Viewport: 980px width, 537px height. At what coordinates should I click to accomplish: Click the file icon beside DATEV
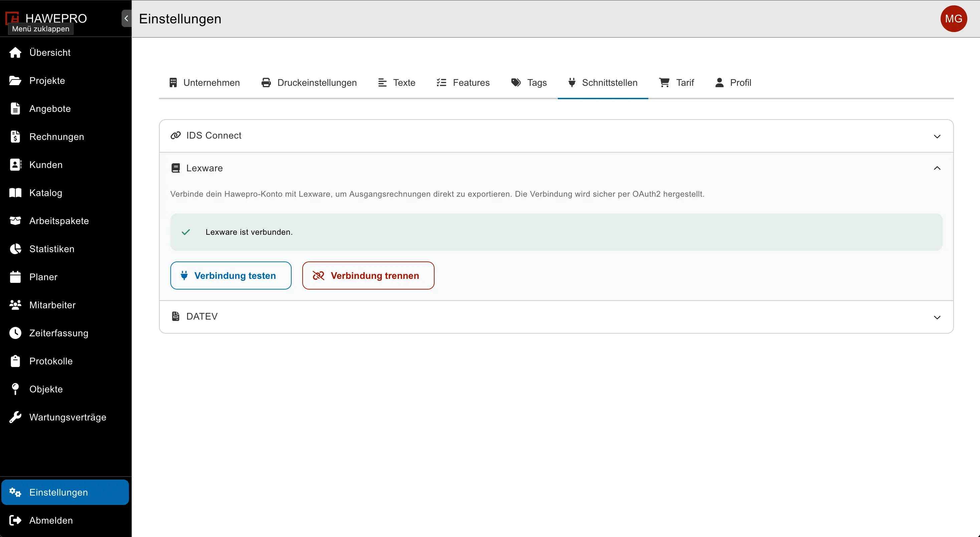[x=175, y=316]
